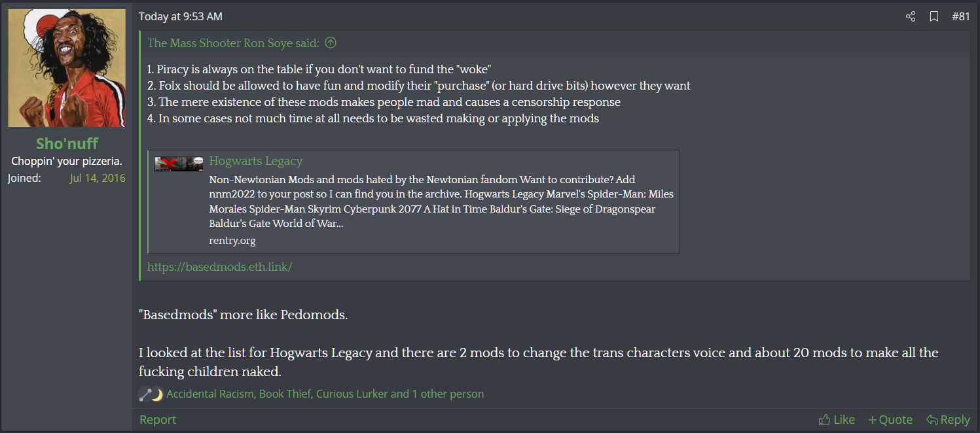Click Book Thief in the reactions list
The image size is (980, 433).
click(284, 394)
